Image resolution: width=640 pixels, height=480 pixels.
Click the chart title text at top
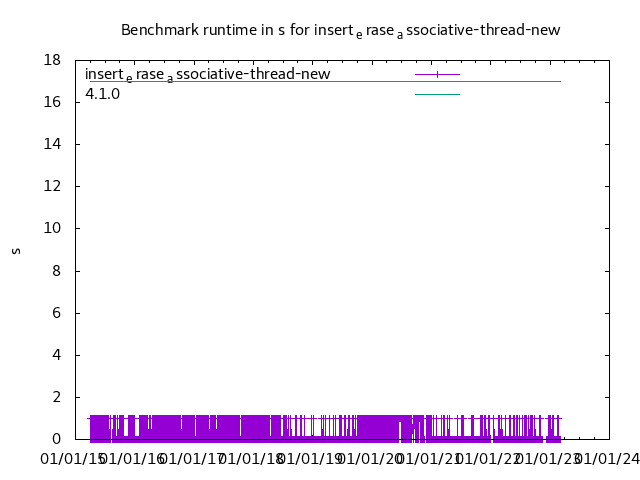tap(340, 30)
